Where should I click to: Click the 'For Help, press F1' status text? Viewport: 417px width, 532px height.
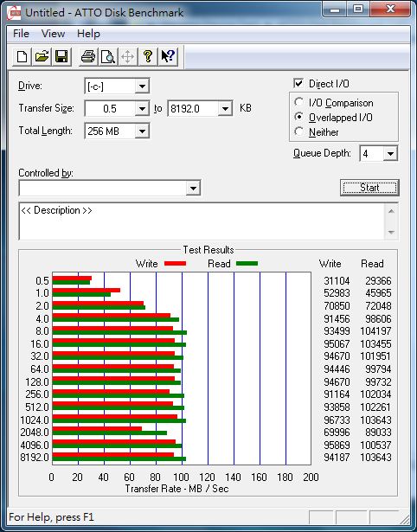pos(51,517)
